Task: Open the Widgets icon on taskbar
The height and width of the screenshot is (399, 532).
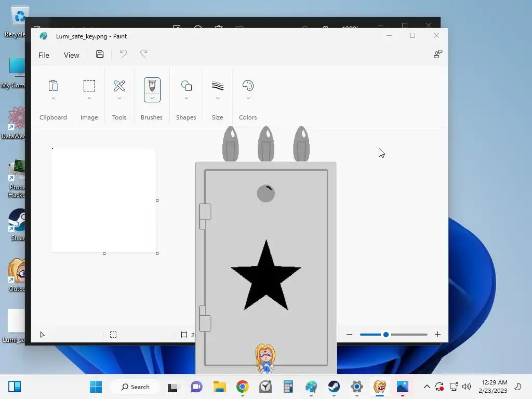Action: 15,387
